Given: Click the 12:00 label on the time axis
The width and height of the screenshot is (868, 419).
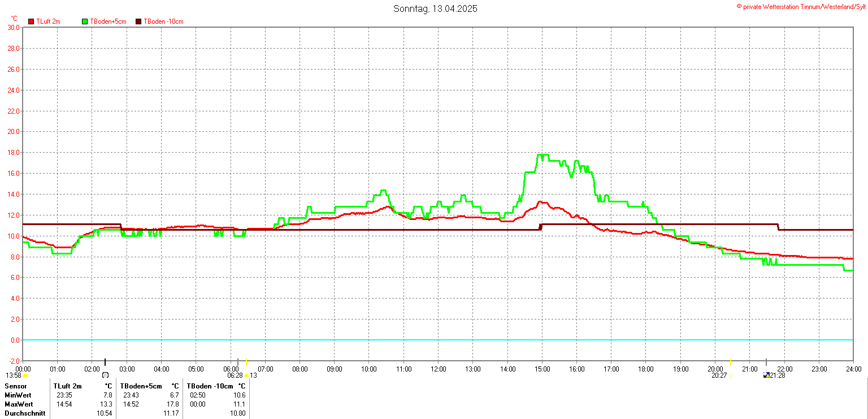Looking at the screenshot, I should pyautogui.click(x=438, y=369).
